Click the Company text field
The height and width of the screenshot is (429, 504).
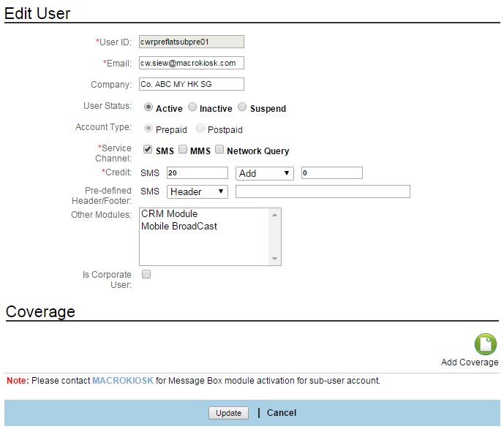pyautogui.click(x=191, y=84)
